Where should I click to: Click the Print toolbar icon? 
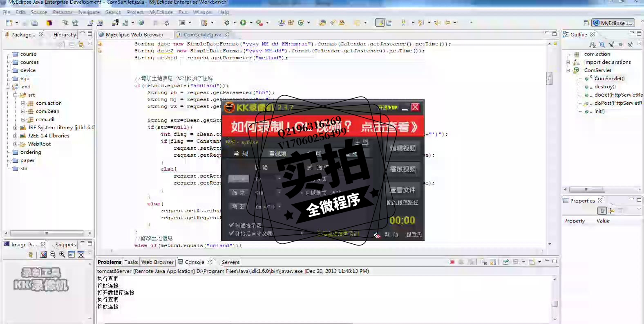[x=34, y=23]
